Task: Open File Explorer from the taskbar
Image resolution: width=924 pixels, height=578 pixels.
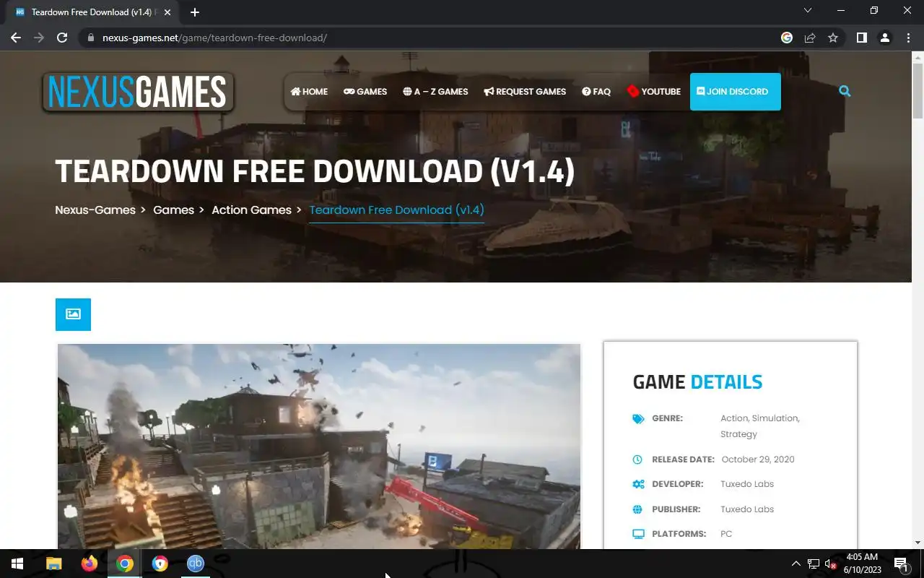Action: (54, 564)
